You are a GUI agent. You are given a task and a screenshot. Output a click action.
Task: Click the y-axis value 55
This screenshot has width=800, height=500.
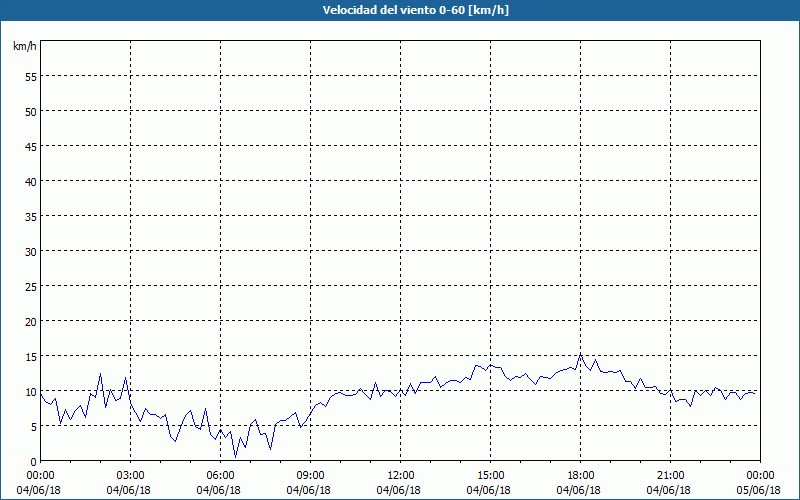click(x=31, y=77)
